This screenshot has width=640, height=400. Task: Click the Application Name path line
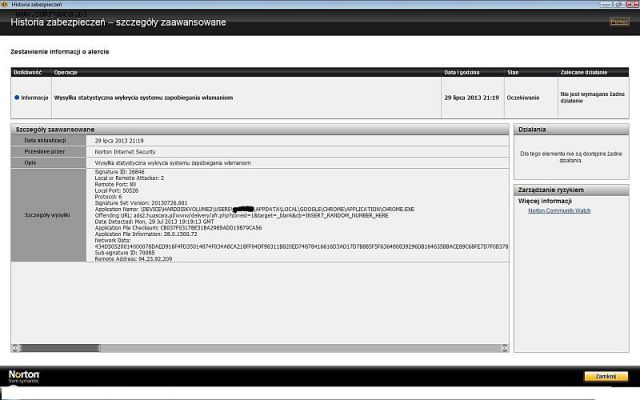(254, 209)
